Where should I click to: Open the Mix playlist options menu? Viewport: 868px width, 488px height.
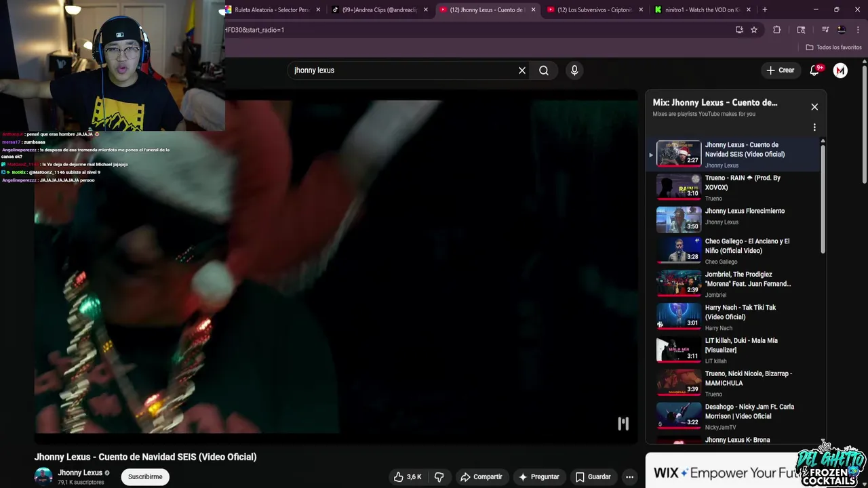coord(814,127)
